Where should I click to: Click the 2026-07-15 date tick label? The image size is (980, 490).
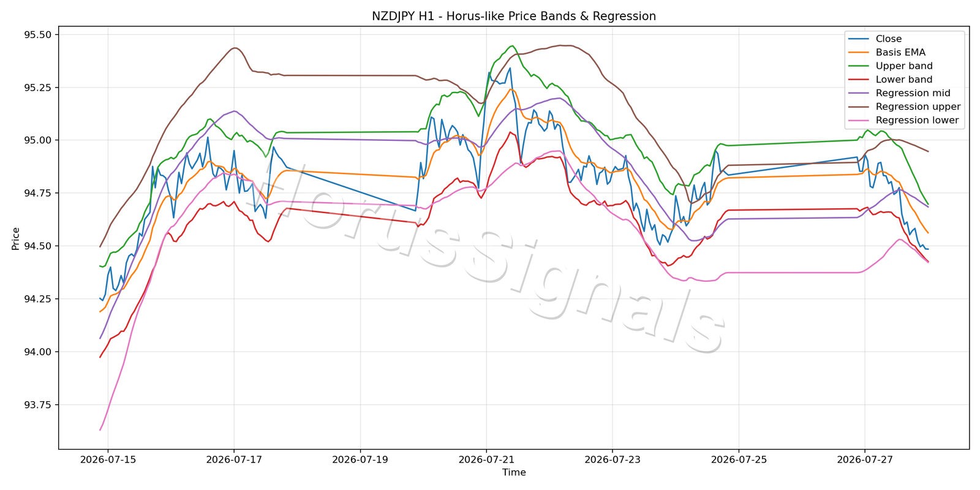(108, 459)
